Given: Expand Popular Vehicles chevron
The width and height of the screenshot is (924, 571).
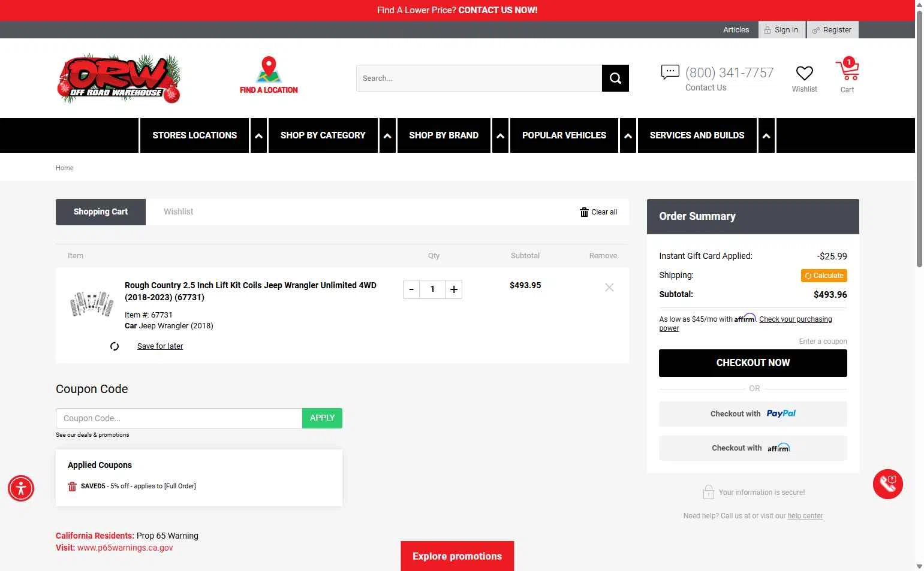Looking at the screenshot, I should (628, 136).
